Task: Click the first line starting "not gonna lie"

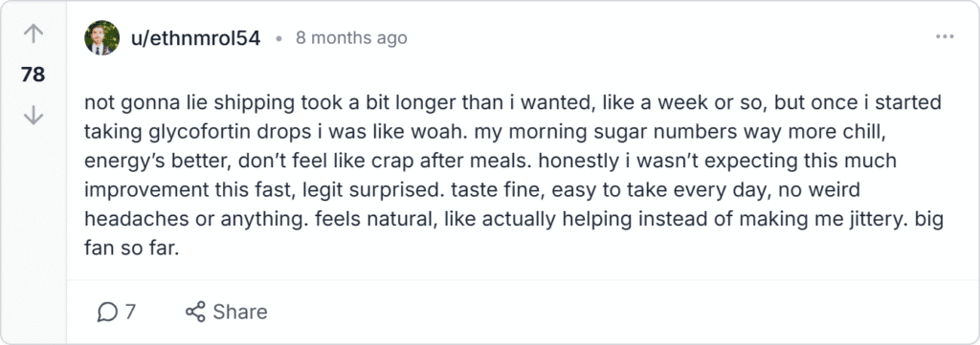Action: (513, 102)
